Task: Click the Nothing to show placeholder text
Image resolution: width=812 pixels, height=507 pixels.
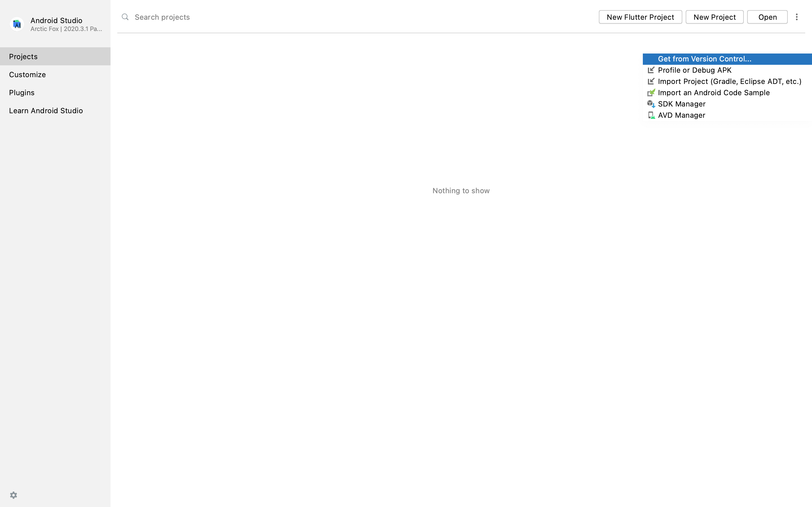Action: tap(461, 191)
